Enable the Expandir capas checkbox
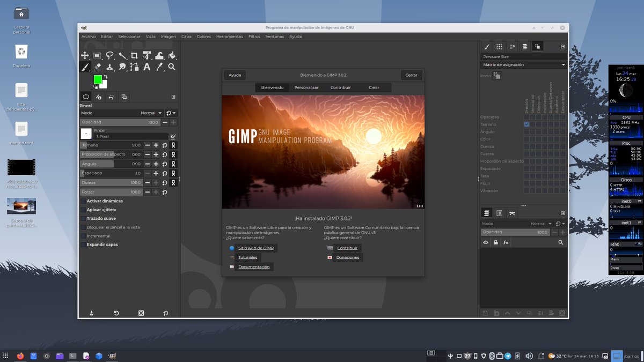The width and height of the screenshot is (644, 362). (83, 245)
